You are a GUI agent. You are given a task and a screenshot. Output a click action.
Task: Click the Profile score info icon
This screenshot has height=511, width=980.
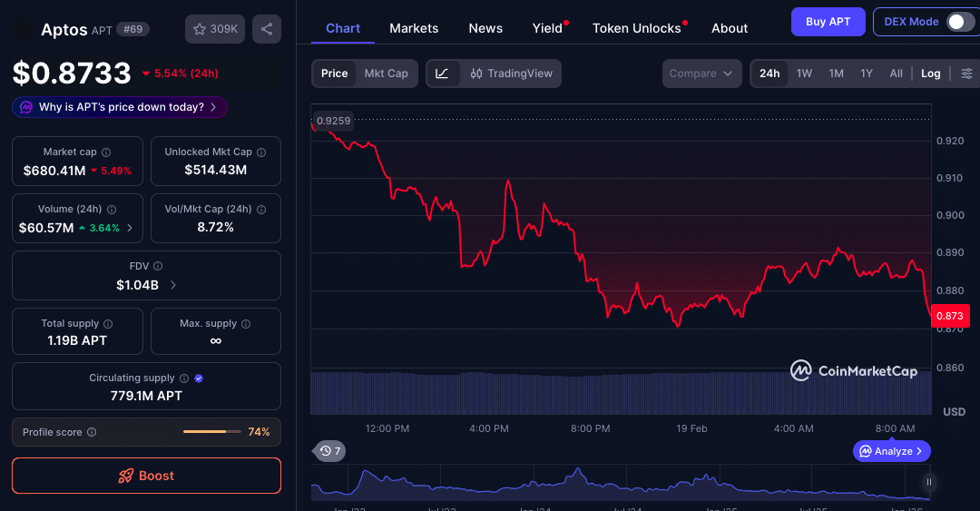click(92, 432)
